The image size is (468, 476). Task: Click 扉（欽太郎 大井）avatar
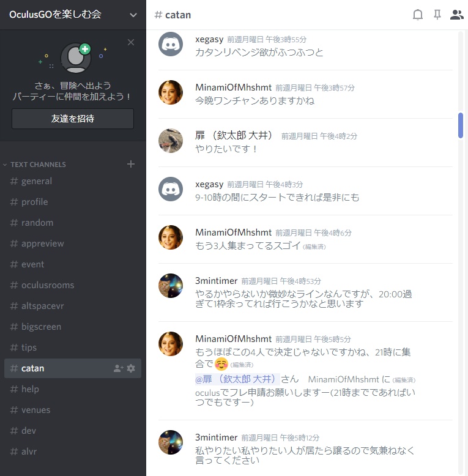click(x=171, y=141)
